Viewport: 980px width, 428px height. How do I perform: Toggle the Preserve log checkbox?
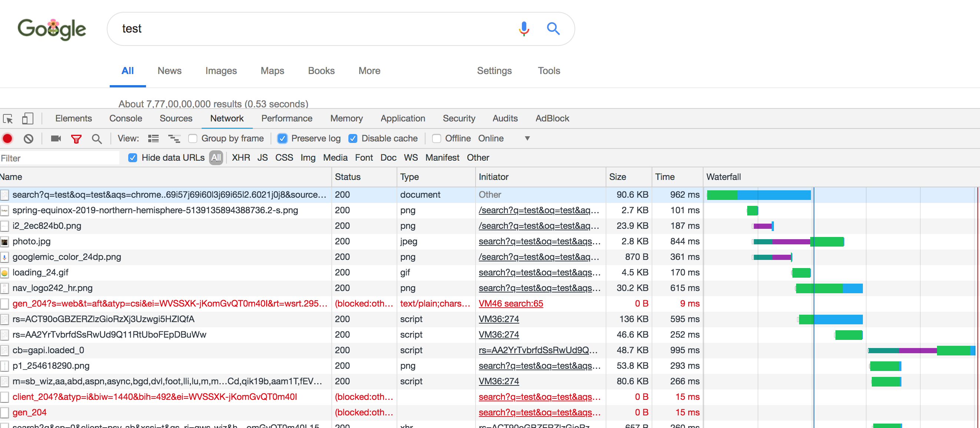(281, 138)
